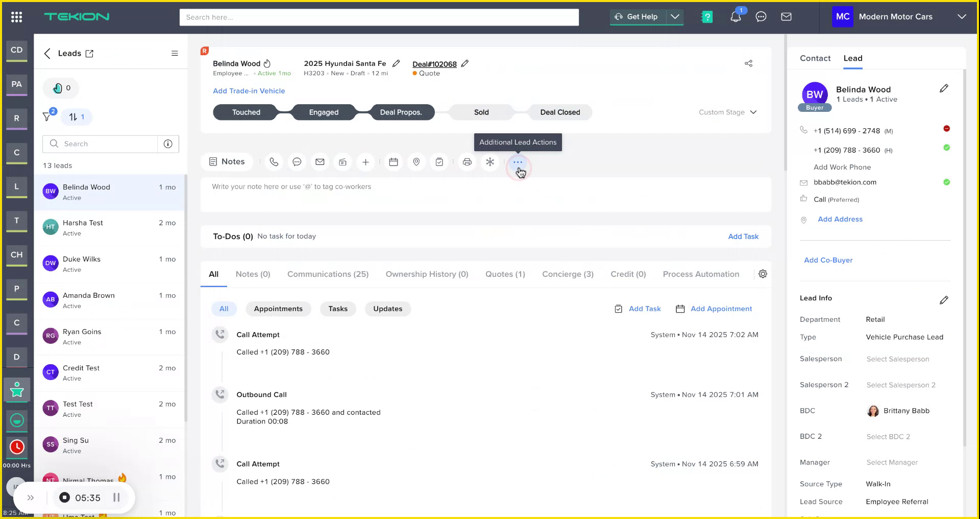
Task: Click the map pin location icon in toolbar
Action: [x=416, y=162]
